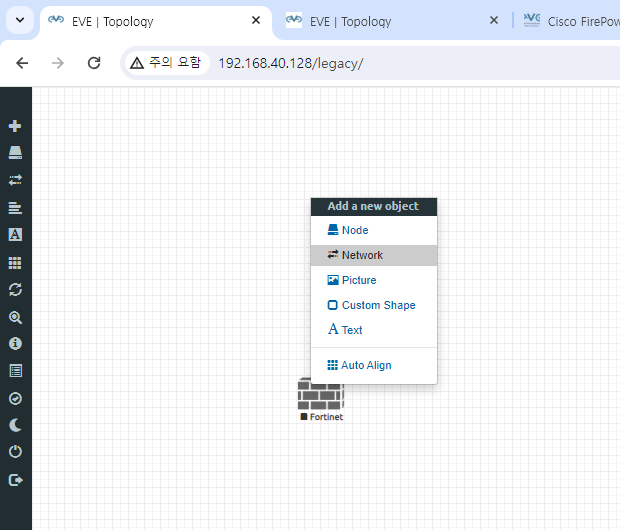The height and width of the screenshot is (530, 620).
Task: Open the Networks sidebar arrows icon
Action: (x=15, y=180)
